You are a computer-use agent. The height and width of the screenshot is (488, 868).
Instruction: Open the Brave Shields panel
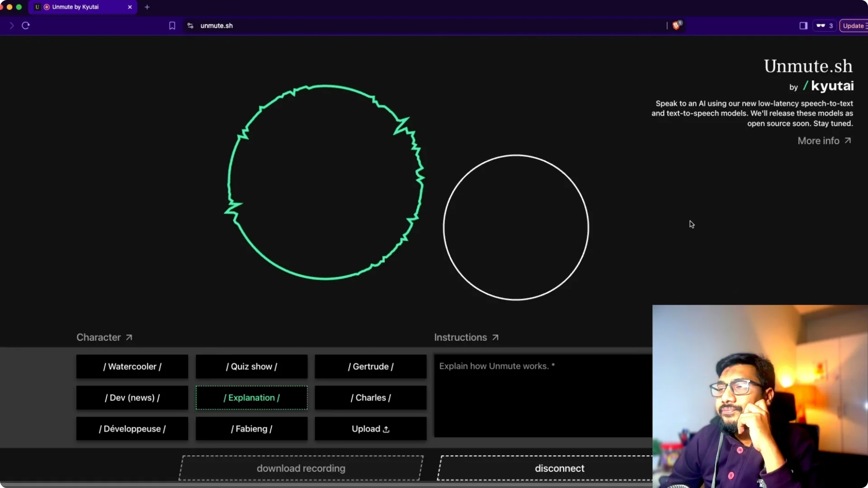[676, 26]
